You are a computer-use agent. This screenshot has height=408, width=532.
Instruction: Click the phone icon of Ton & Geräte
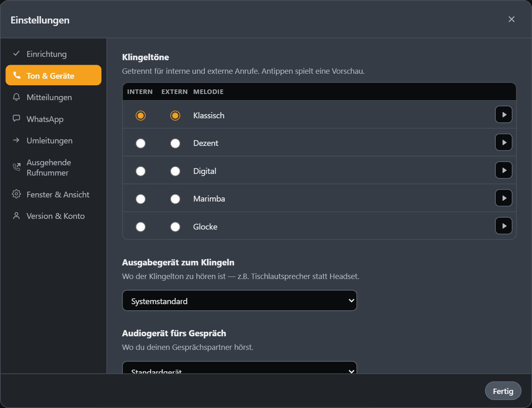(x=16, y=75)
